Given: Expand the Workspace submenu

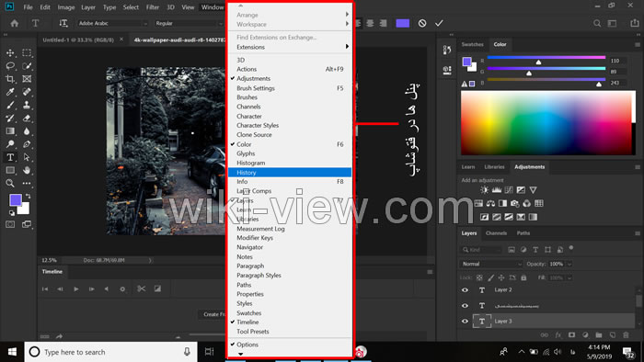Looking at the screenshot, I should tap(290, 24).
